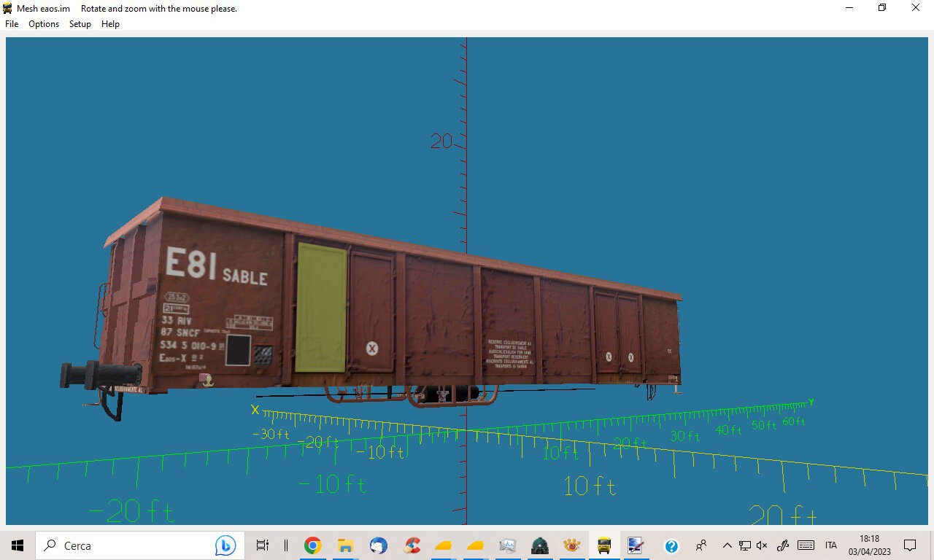This screenshot has height=560, width=934.
Task: Select the yellow locomotive mesh viewer taskbar icon
Action: pyautogui.click(x=604, y=545)
